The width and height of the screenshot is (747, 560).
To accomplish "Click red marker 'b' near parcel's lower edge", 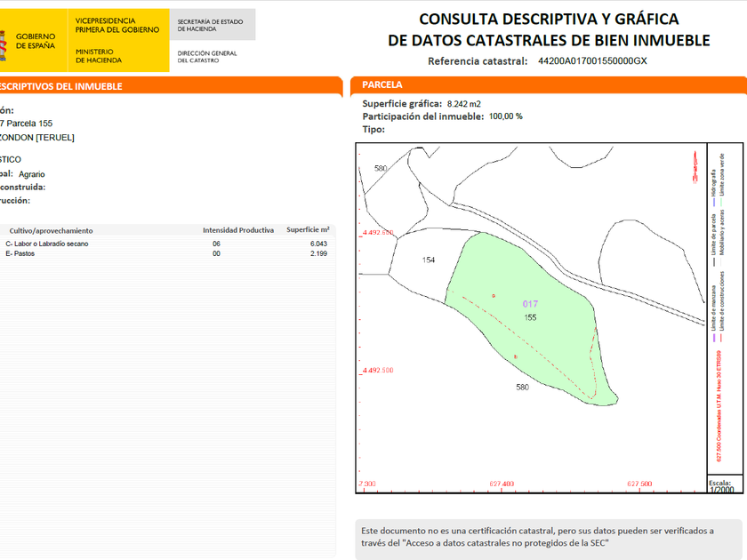I will (x=516, y=356).
